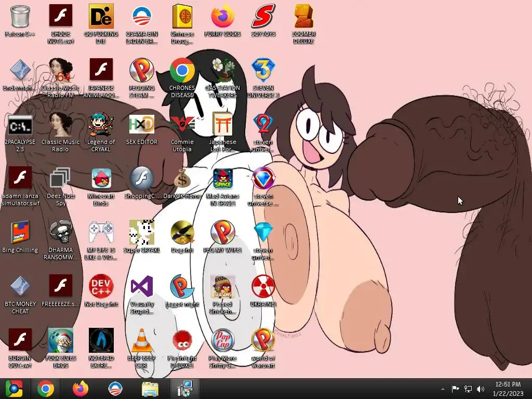Screen dimensions: 532x399
Task: Select the Chinese Droug... mahjong tile icon
Action: tap(182, 16)
